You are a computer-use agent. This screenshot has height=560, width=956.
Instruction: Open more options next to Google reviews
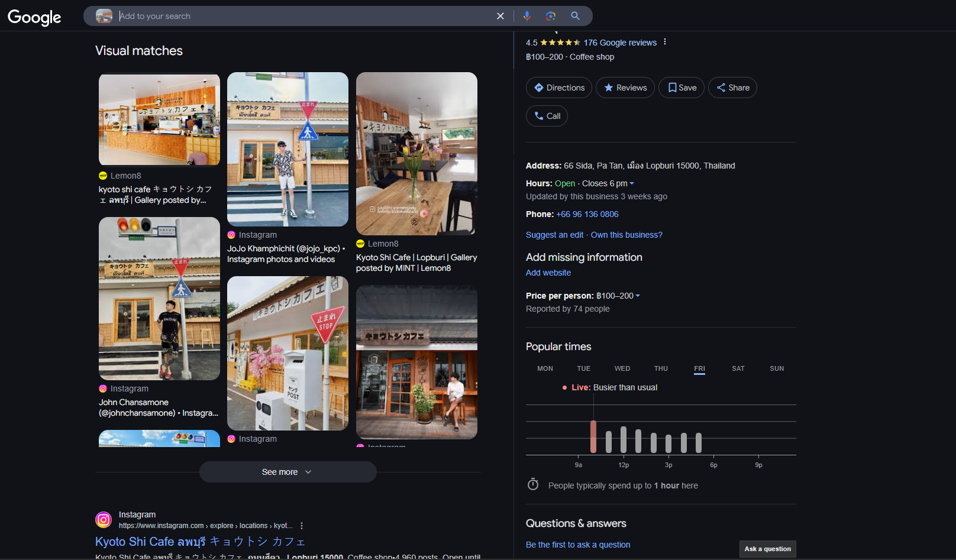coord(665,42)
